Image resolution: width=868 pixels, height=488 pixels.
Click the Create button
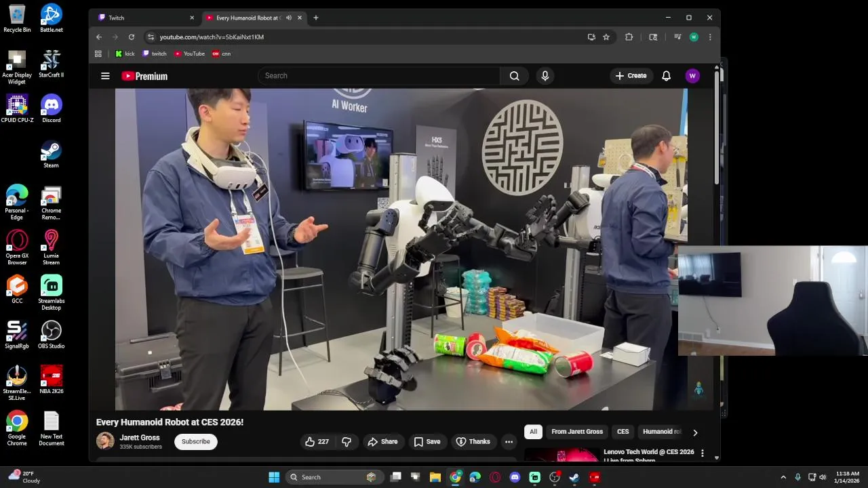tap(631, 76)
